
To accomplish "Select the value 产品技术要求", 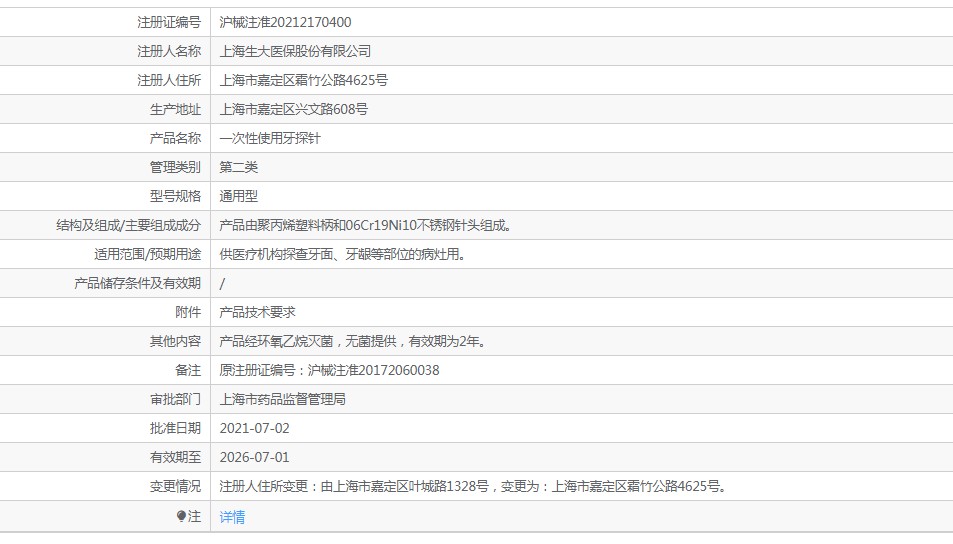I will 258,312.
